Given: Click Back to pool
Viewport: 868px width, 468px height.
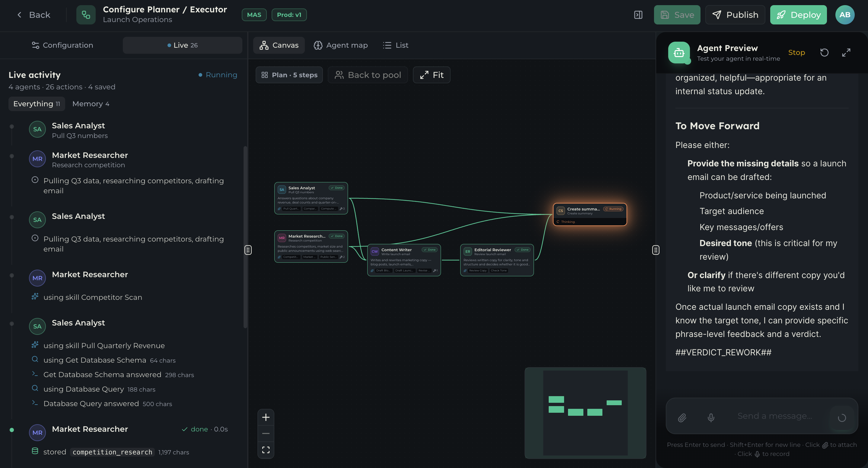Looking at the screenshot, I should click(x=368, y=75).
